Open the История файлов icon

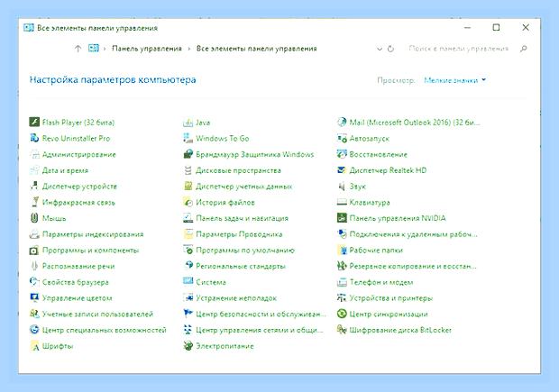188,202
